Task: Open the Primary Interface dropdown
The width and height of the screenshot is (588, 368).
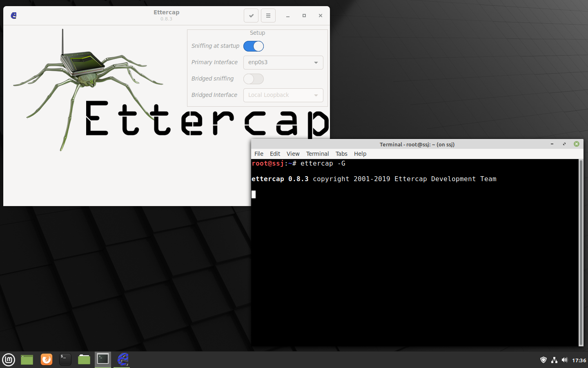Action: tap(283, 62)
